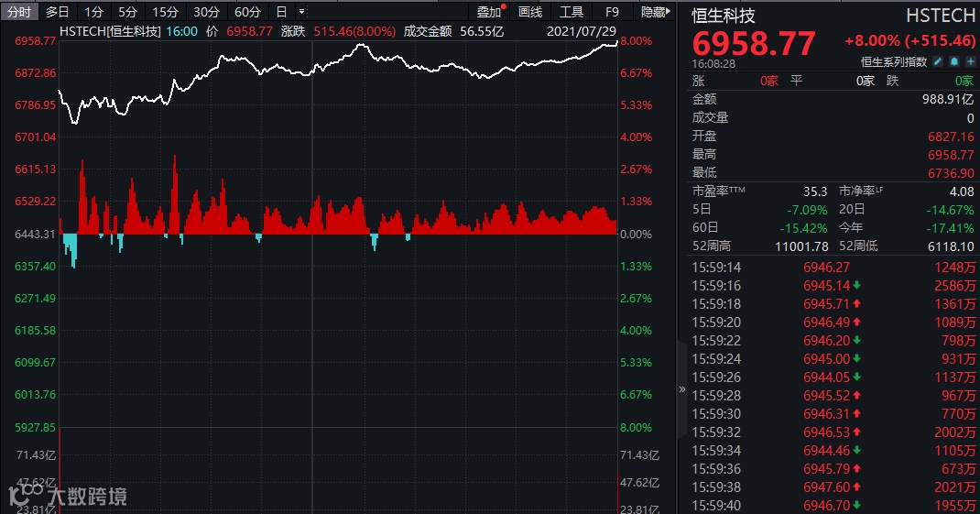Click the 市盈率 value 35.3
The image size is (980, 514).
(815, 191)
